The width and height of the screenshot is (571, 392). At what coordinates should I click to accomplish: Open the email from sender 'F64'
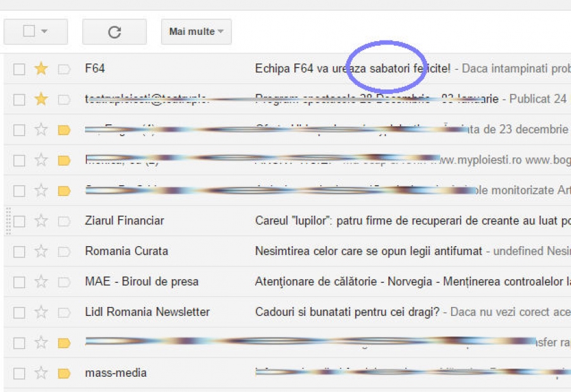pyautogui.click(x=95, y=69)
